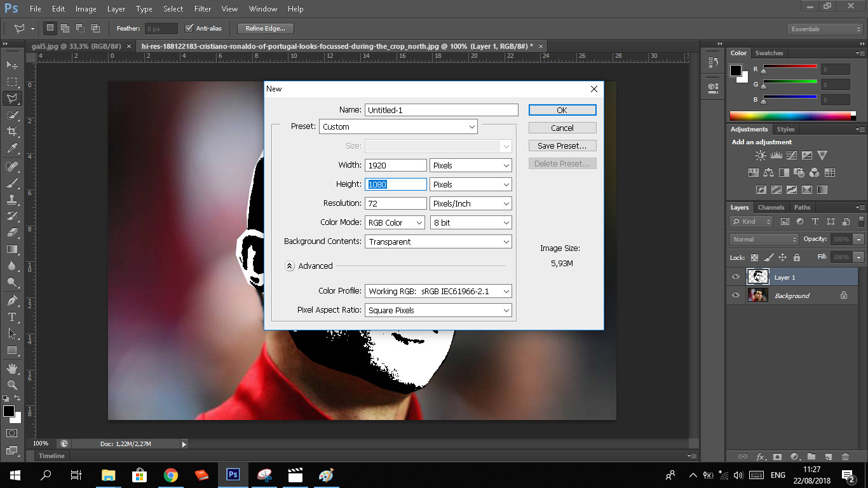Click the Width input field
Viewport: 868px width, 488px height.
click(395, 165)
